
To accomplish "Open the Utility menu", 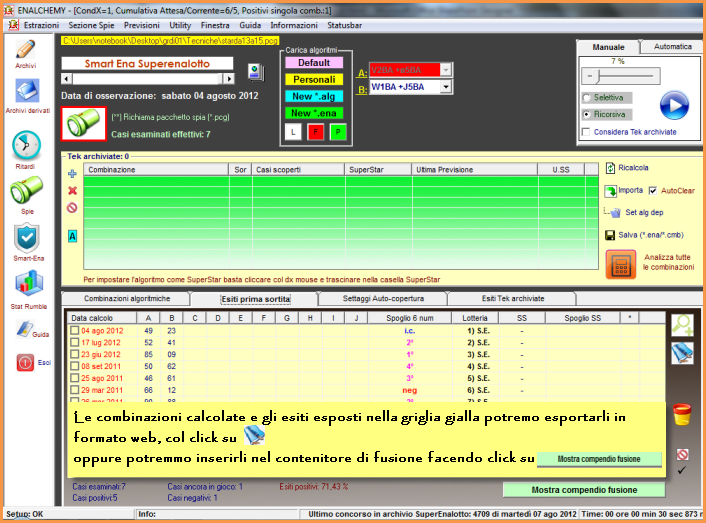I will coord(180,25).
